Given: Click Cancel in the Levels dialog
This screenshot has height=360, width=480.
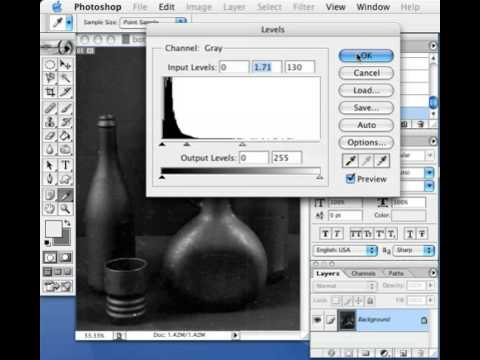Looking at the screenshot, I should point(366,73).
